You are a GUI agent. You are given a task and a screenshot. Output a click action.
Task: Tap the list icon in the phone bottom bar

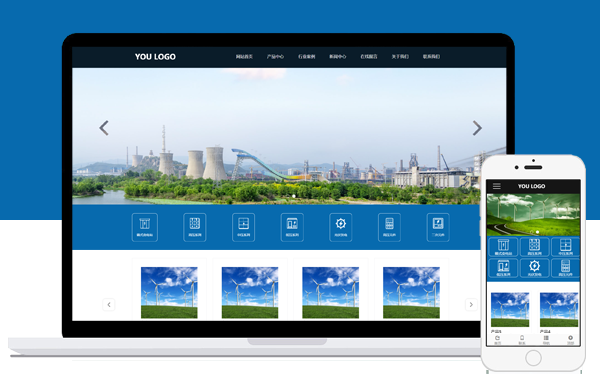pyautogui.click(x=546, y=339)
